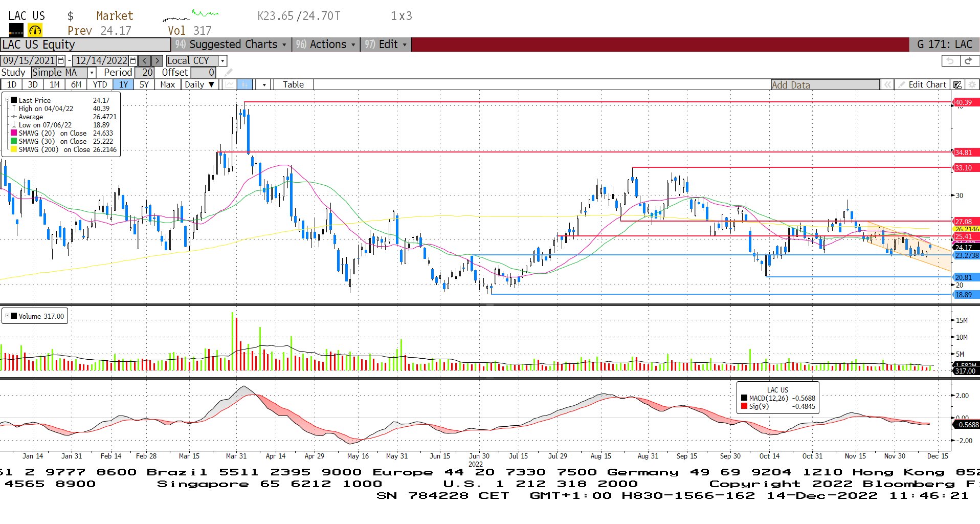Viewport: 980px width, 524px height.
Task: Click the SMAVG (30) green swatch
Action: [x=14, y=141]
